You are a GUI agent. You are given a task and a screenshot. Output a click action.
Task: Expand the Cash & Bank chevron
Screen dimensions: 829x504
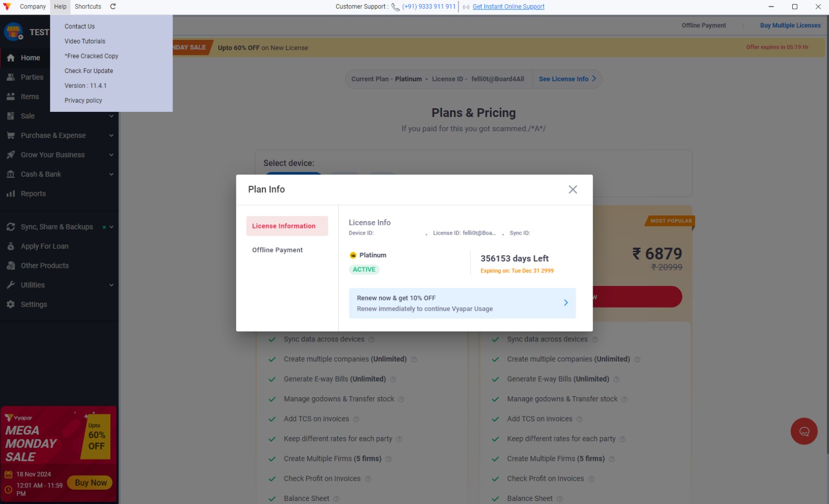tap(111, 175)
